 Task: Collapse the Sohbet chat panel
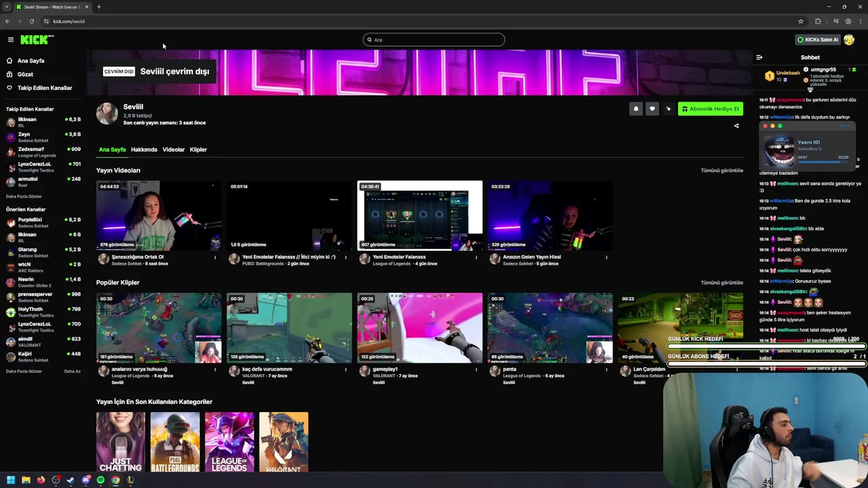759,58
